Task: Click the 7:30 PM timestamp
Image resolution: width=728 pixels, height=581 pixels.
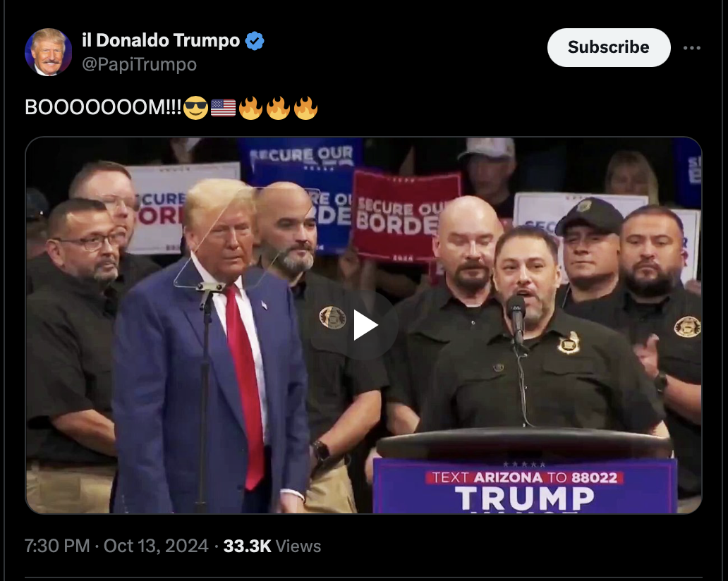Action: pyautogui.click(x=57, y=546)
